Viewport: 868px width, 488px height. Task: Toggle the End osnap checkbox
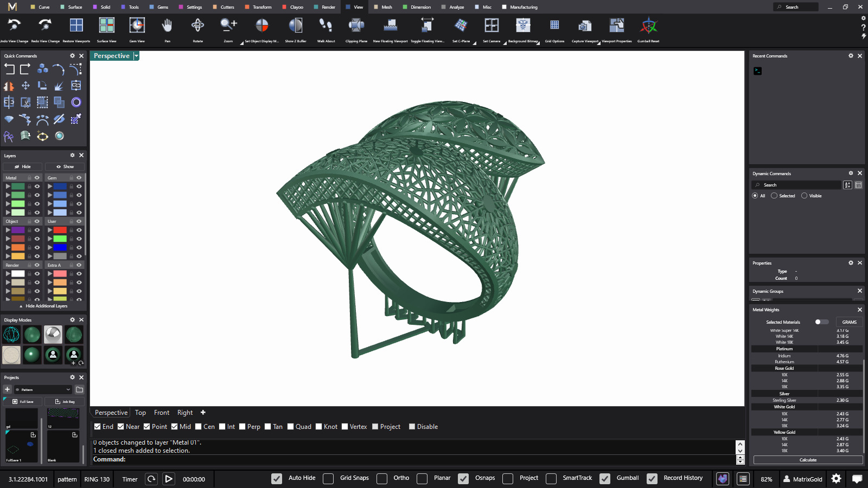(x=98, y=427)
